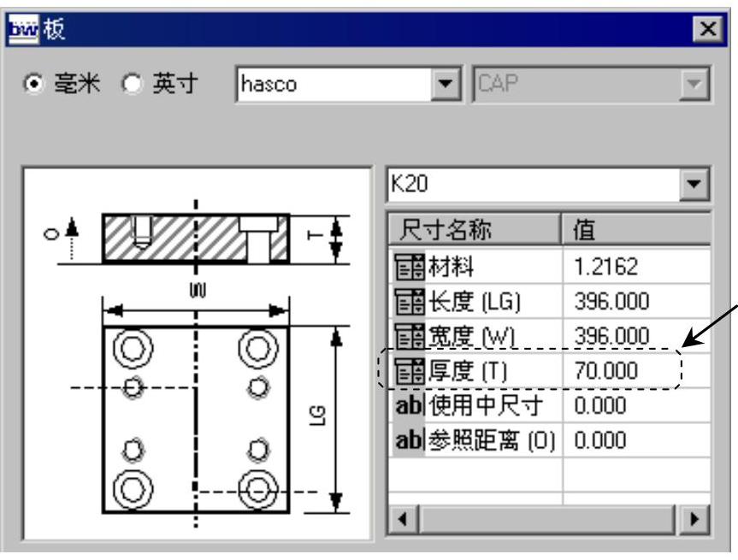Screen dimensions: 738x560
Task: Click the ab icon beside 参照距离 (O)
Action: click(409, 440)
